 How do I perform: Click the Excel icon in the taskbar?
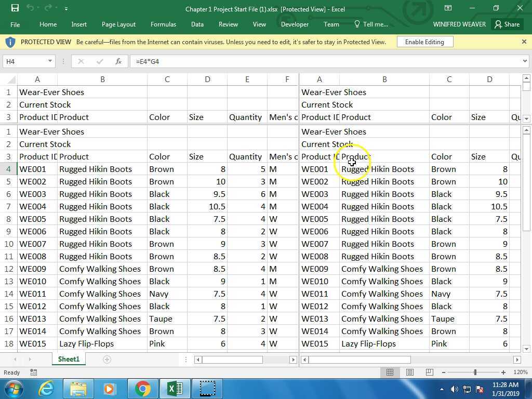(175, 388)
